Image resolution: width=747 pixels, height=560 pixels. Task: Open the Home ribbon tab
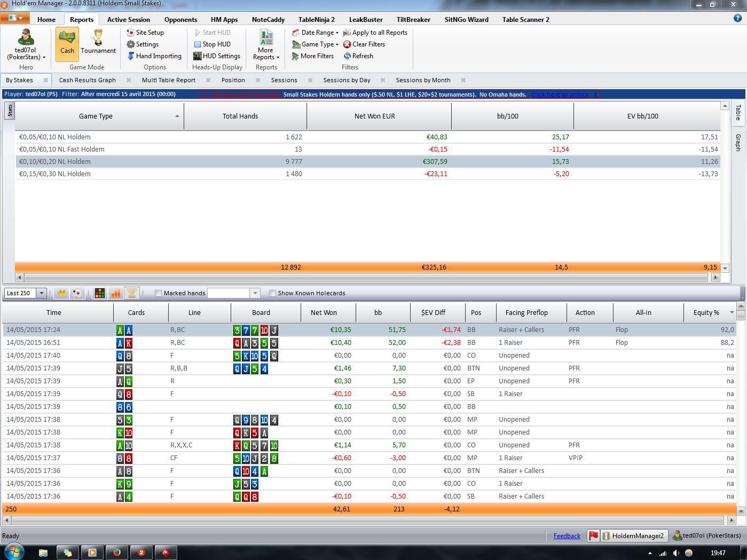[46, 20]
